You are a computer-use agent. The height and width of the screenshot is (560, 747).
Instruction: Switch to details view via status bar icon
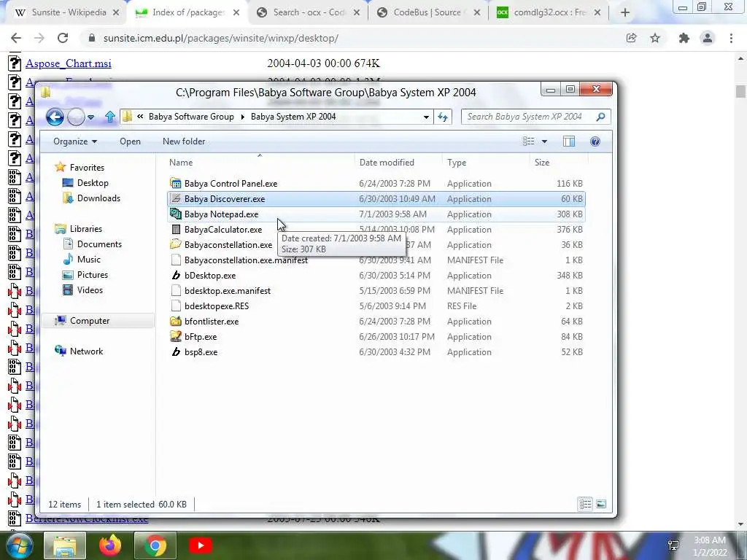[585, 504]
